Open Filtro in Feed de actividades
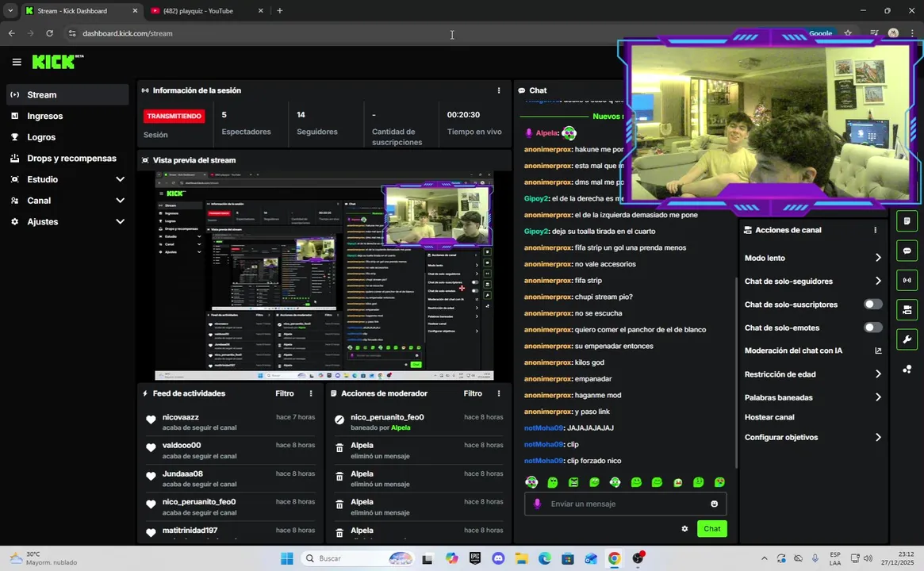Viewport: 924px width, 571px height. coord(285,393)
